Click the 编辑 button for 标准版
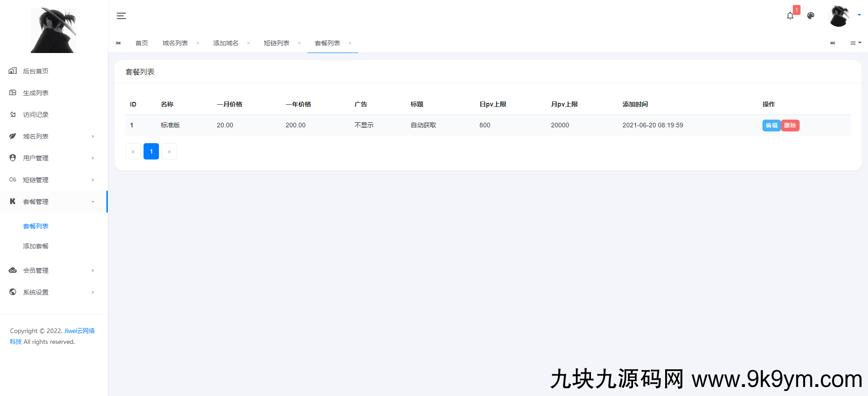 point(771,126)
